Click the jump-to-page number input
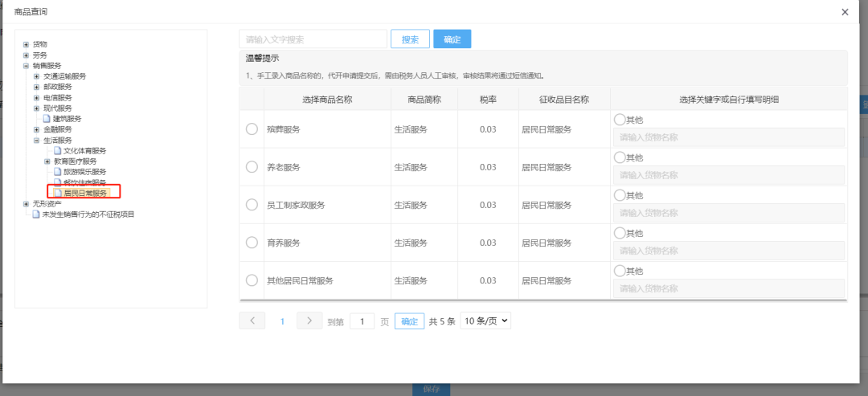The width and height of the screenshot is (868, 396). (362, 321)
